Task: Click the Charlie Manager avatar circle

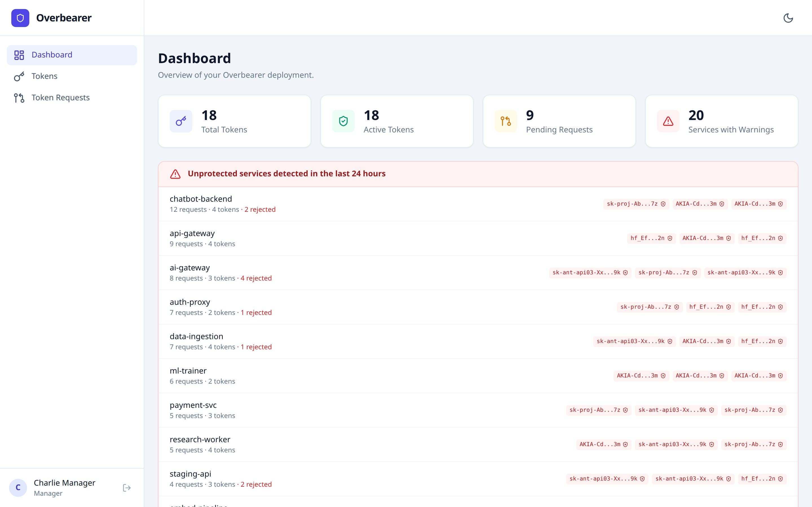Action: point(18,488)
